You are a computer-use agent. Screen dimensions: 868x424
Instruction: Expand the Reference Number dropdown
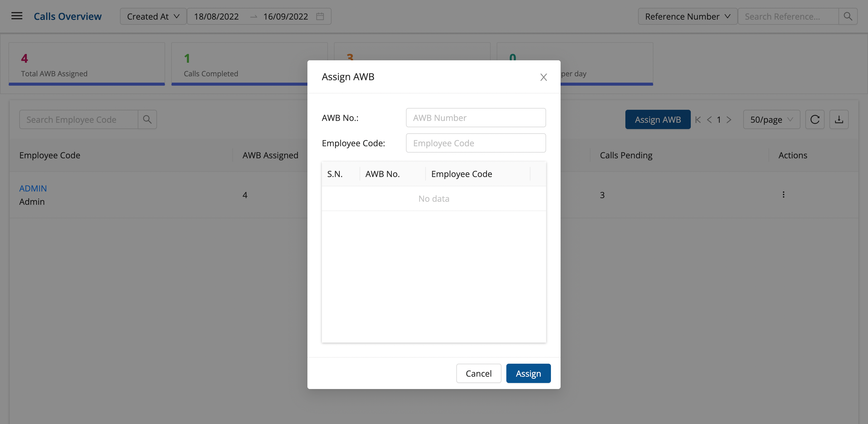[x=687, y=16]
